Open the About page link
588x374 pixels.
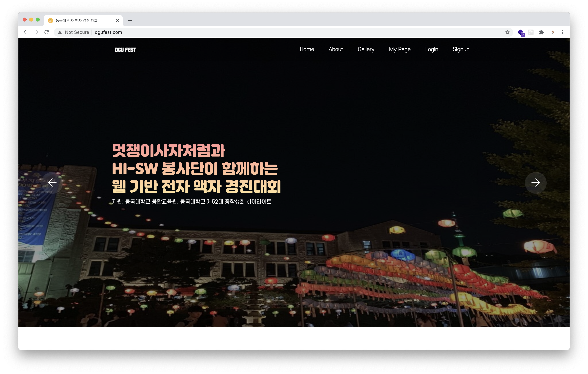[336, 49]
